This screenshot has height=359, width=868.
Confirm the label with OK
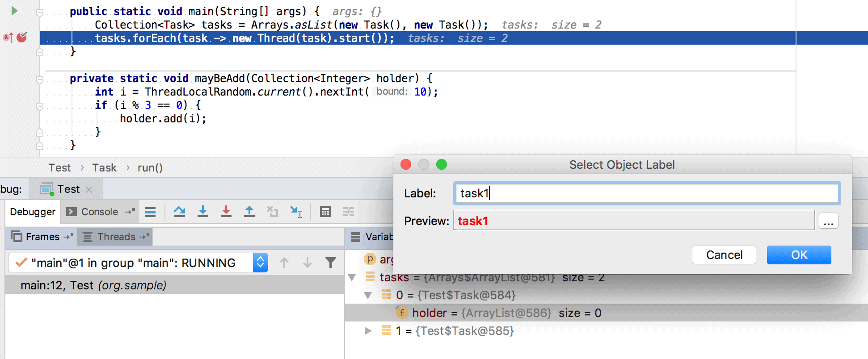pos(799,255)
